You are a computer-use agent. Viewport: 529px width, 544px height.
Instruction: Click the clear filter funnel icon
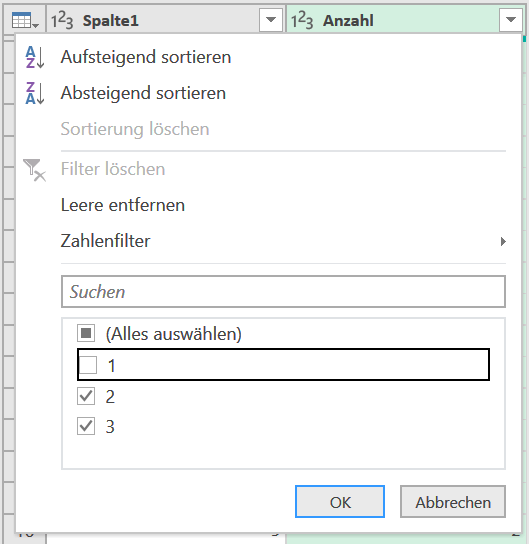(34, 170)
